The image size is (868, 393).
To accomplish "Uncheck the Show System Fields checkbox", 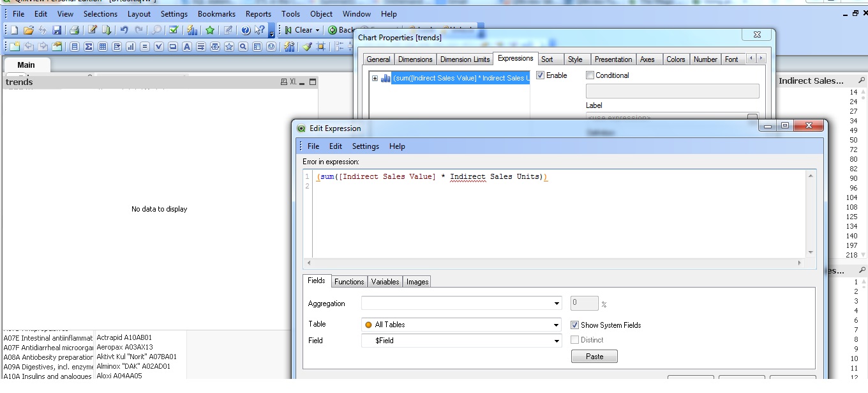I will coord(575,325).
